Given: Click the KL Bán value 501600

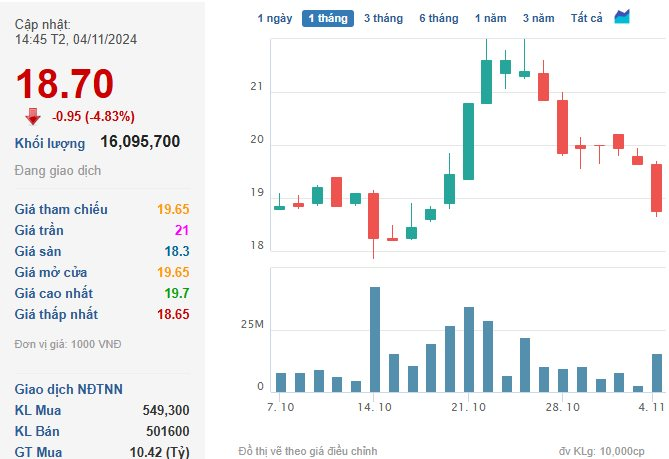Looking at the screenshot, I should pyautogui.click(x=167, y=431).
